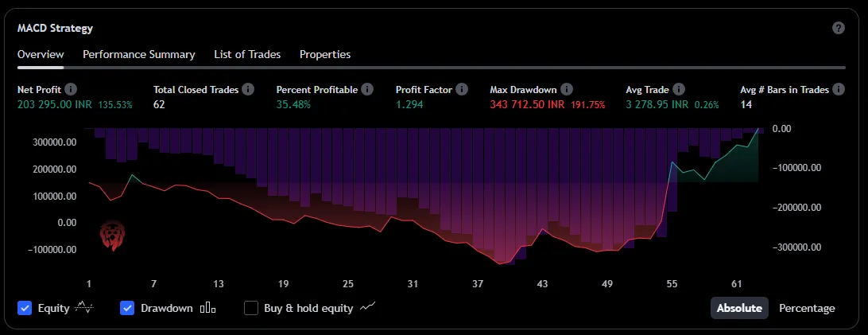Click info icon next to Net Profit
The width and height of the screenshot is (868, 335).
click(71, 90)
